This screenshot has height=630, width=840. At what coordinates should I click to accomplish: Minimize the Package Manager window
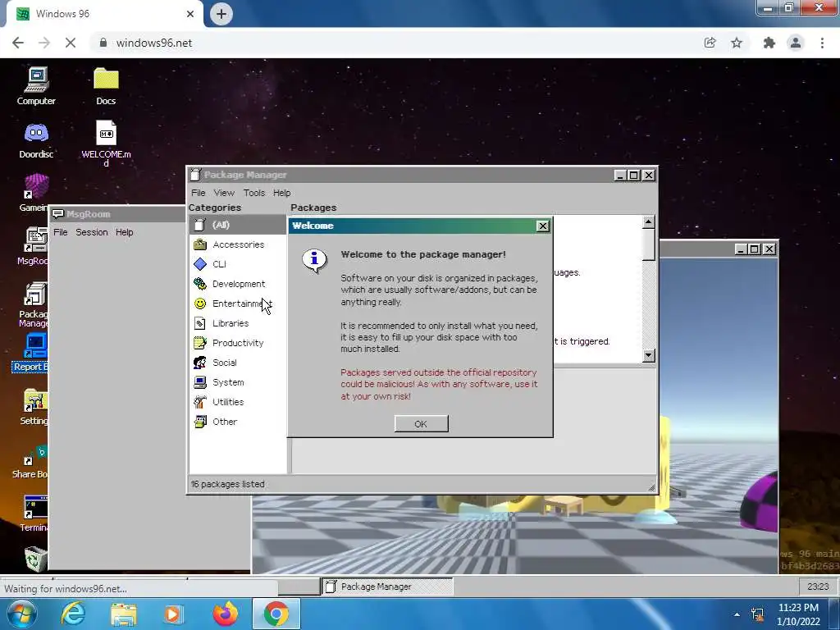(x=620, y=176)
